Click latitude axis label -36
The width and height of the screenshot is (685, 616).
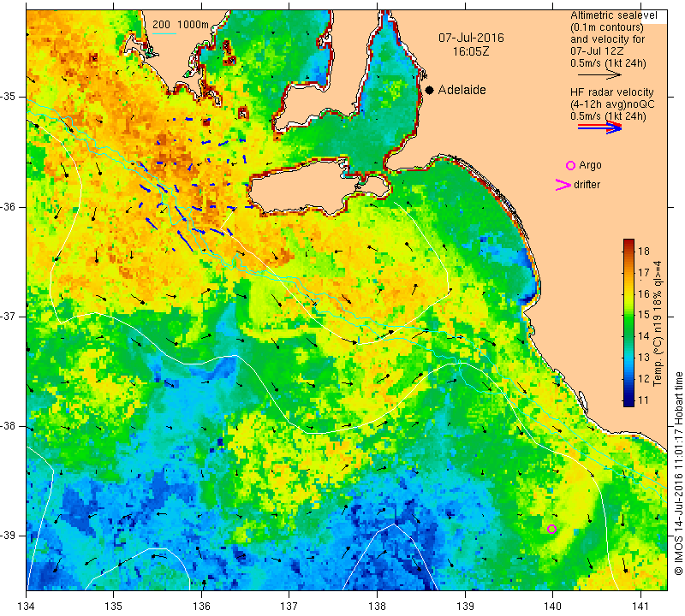click(9, 206)
